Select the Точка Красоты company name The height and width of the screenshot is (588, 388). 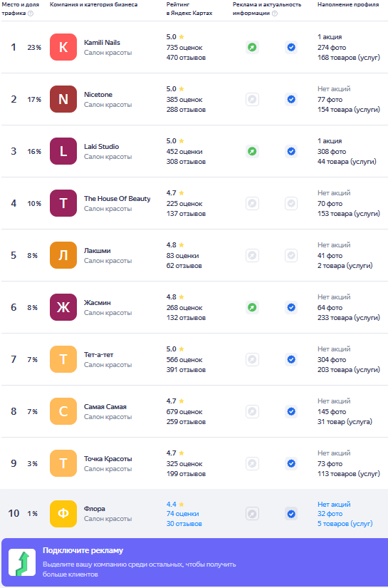108,458
